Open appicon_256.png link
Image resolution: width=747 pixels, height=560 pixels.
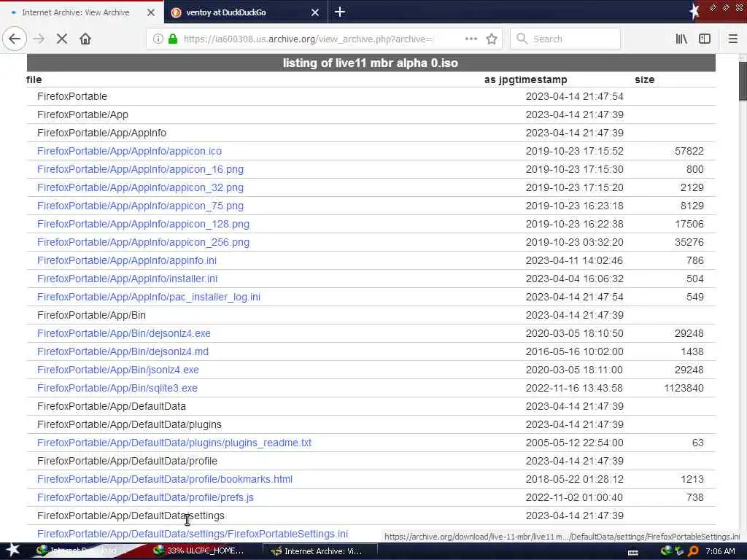click(143, 242)
